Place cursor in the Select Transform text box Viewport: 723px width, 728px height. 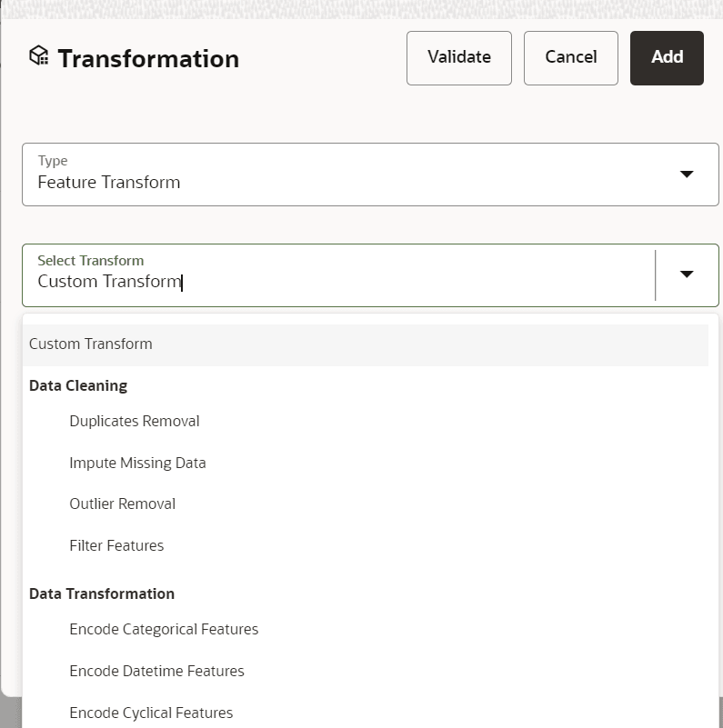click(182, 282)
